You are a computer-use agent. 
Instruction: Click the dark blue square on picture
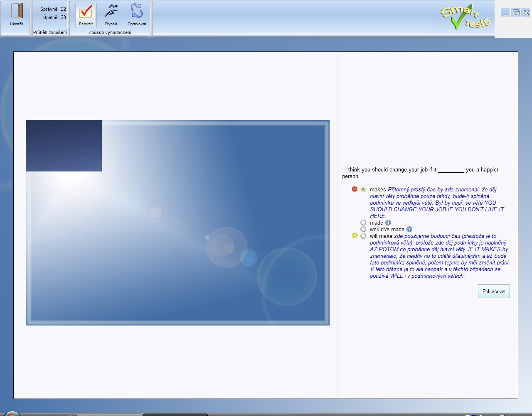click(64, 146)
